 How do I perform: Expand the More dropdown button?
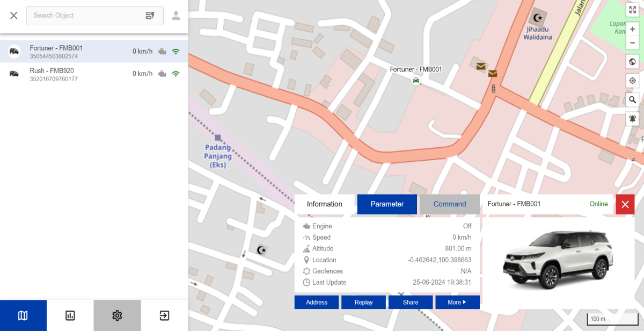click(457, 303)
